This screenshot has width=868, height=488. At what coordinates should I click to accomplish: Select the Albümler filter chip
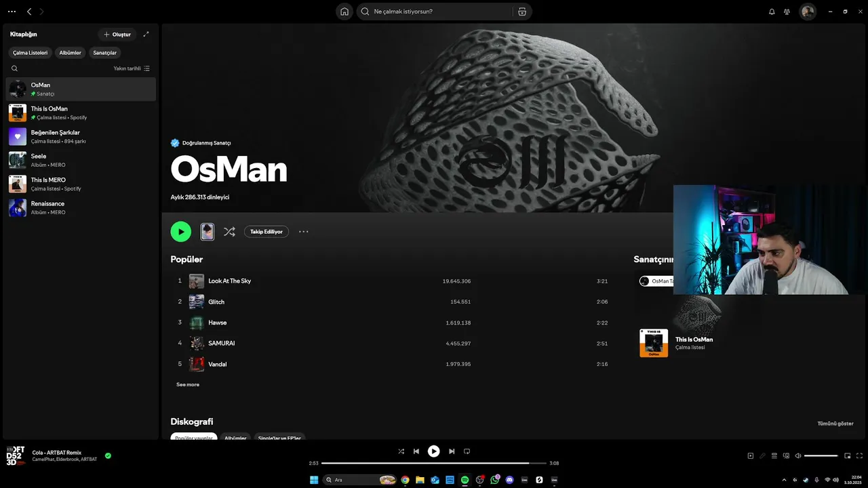pos(70,53)
